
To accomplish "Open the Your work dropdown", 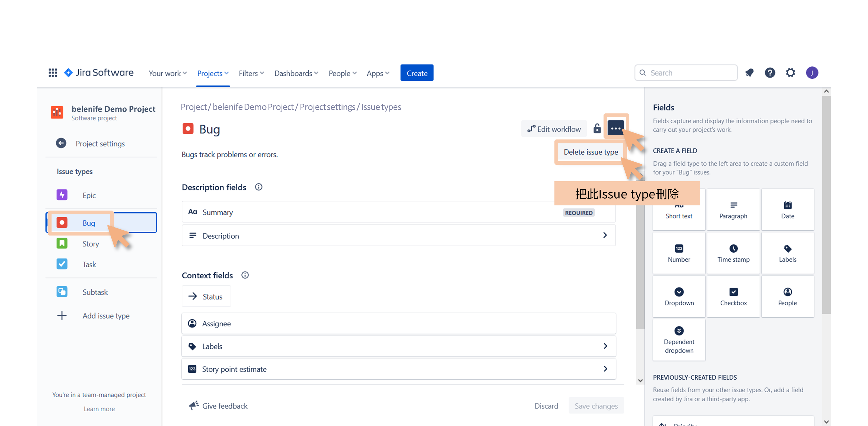I will (x=168, y=73).
